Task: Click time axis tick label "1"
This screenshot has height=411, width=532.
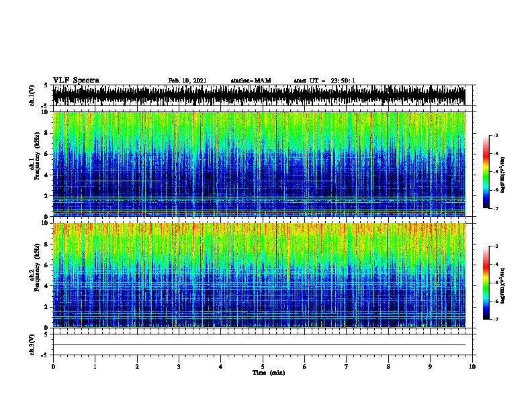Action: coord(95,367)
